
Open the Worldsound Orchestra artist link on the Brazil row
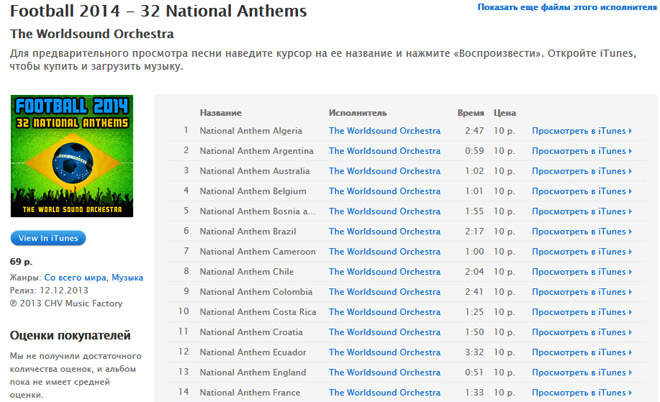385,232
